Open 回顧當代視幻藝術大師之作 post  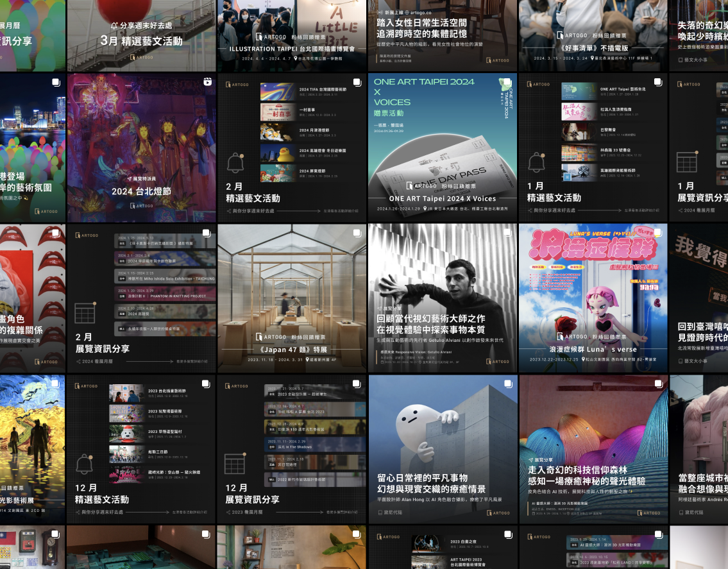[x=443, y=298]
